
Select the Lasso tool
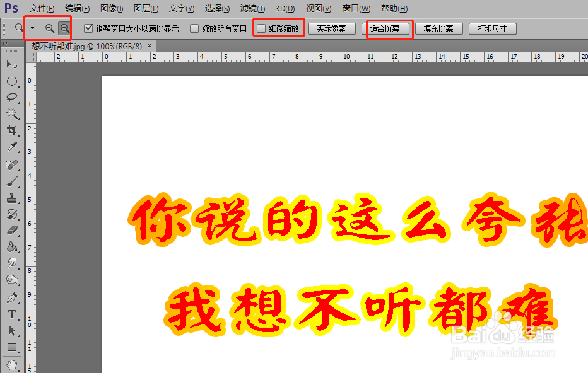[11, 96]
